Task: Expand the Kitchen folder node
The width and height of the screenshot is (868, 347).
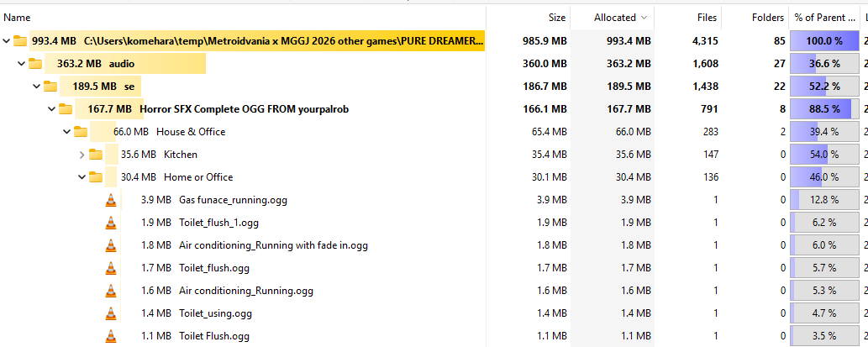Action: click(82, 154)
